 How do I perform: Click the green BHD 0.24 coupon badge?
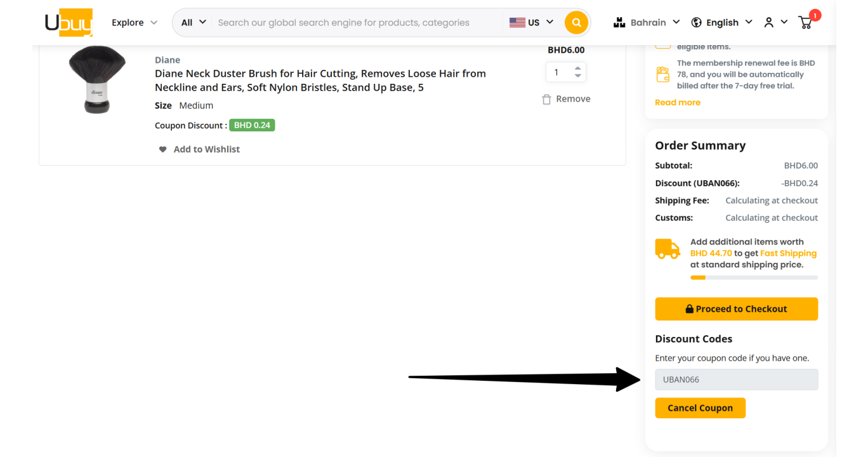pyautogui.click(x=252, y=125)
